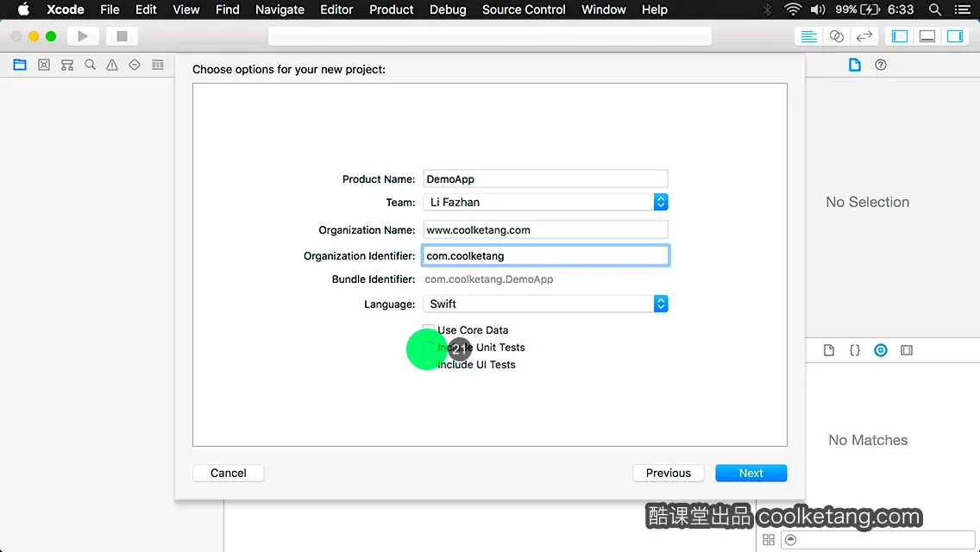The image size is (980, 552).
Task: Click the Next button
Action: 751,474
